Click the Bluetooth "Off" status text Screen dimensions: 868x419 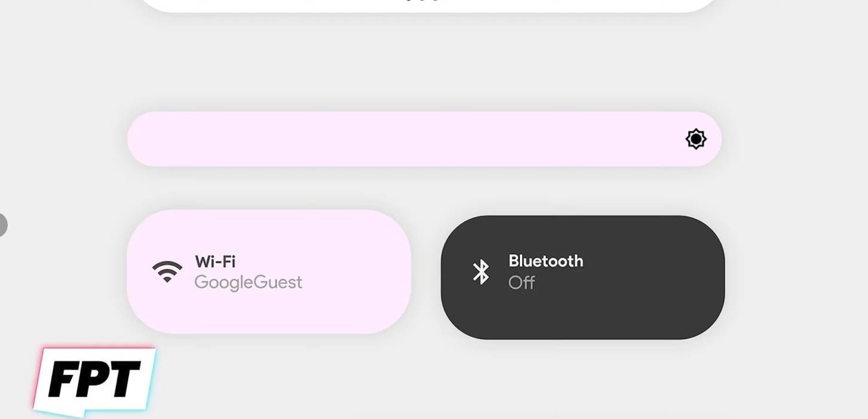click(x=522, y=282)
